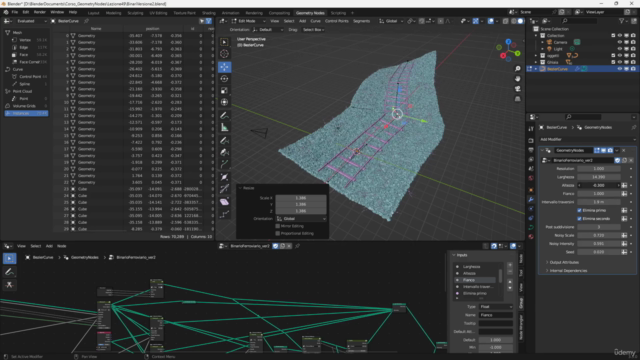Screen dimensions: 640x360
Task: Uncheck the Elimina primo checkbox
Action: [579, 210]
